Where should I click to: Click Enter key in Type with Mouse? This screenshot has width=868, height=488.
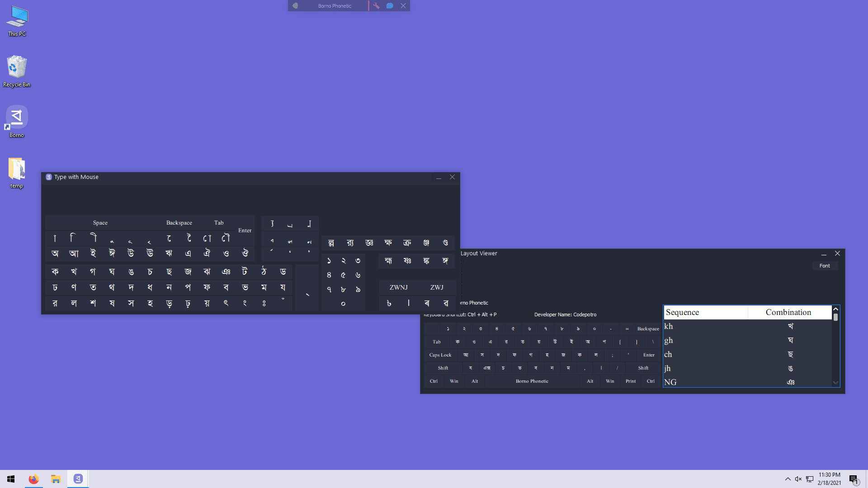[245, 230]
